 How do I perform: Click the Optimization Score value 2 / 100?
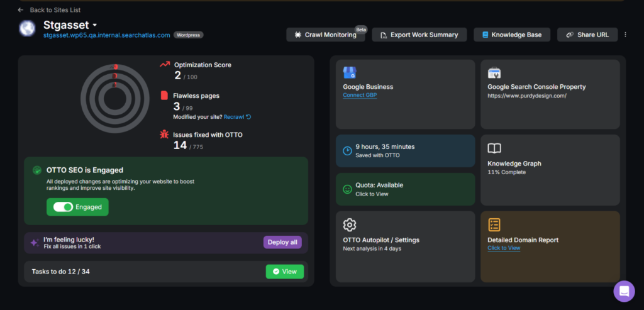[186, 75]
